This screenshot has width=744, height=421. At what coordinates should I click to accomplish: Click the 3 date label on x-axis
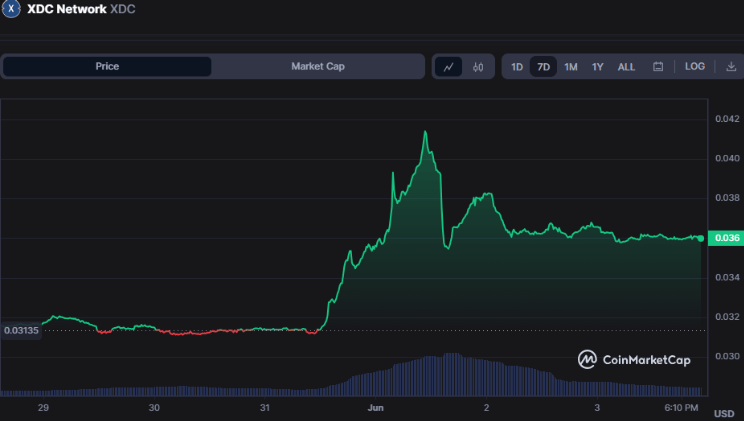click(597, 408)
